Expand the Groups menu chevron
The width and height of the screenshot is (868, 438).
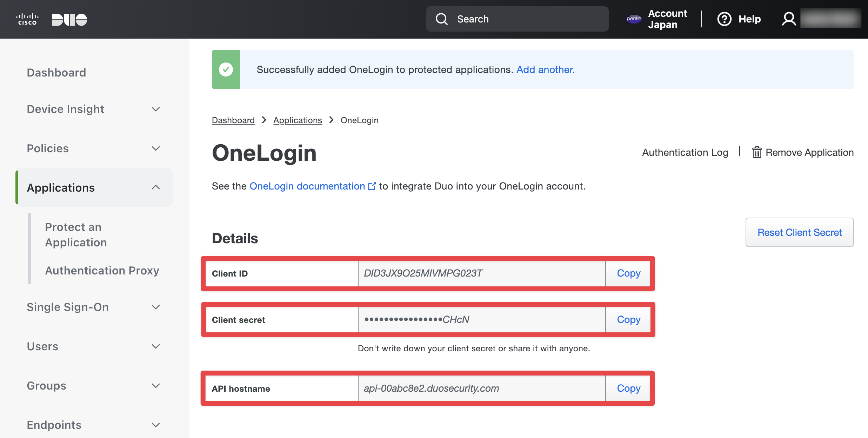[x=156, y=386]
